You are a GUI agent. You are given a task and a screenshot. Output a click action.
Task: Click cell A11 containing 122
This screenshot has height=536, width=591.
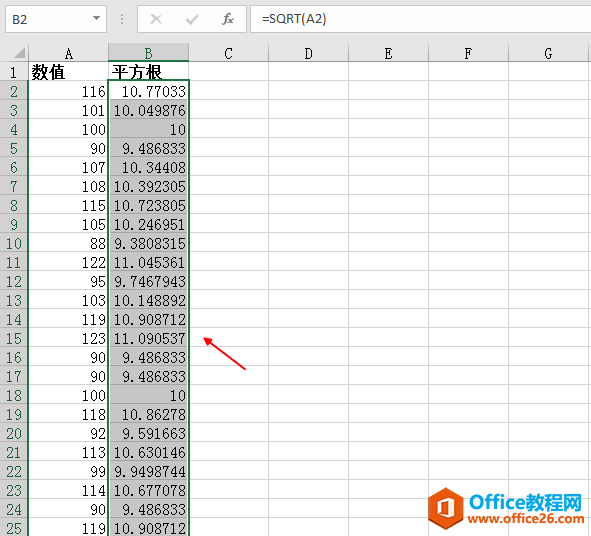(x=68, y=262)
